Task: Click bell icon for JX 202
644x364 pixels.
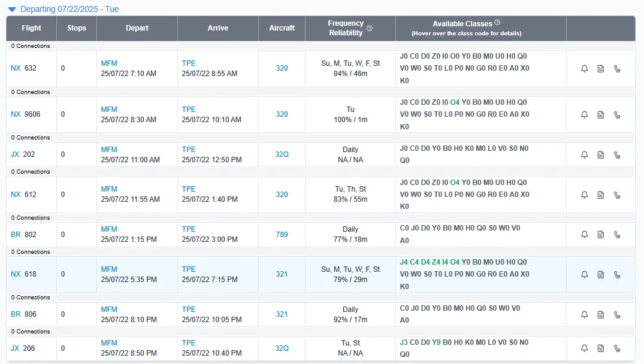Action: (x=585, y=154)
